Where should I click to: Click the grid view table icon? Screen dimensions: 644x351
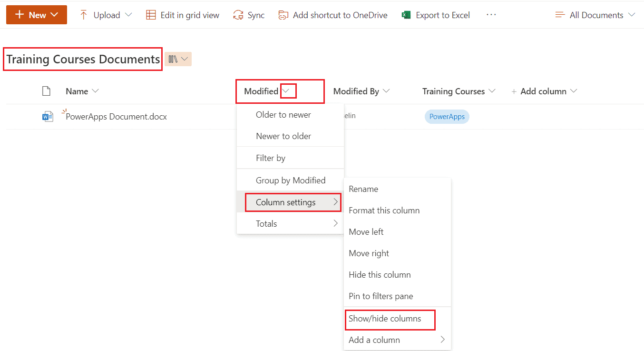tap(151, 15)
